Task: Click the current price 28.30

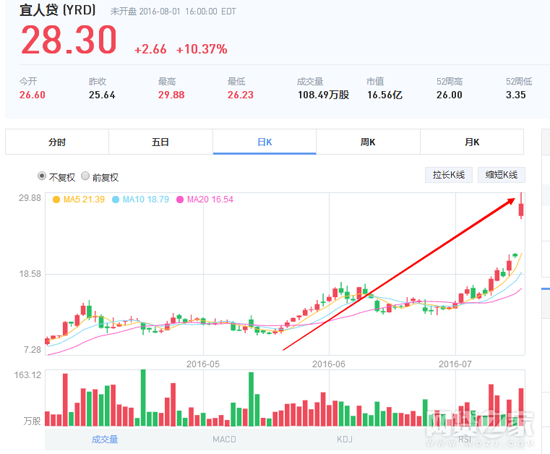Action: (69, 40)
